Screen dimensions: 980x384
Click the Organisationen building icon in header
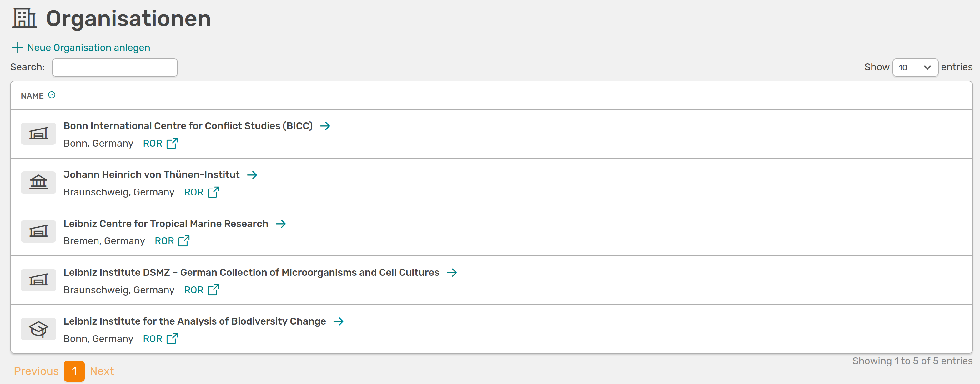pos(24,18)
